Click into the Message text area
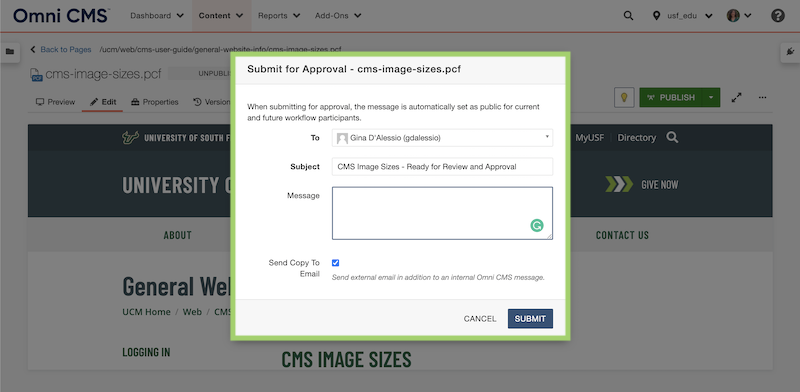Viewport: 800px width, 392px height. 442,213
